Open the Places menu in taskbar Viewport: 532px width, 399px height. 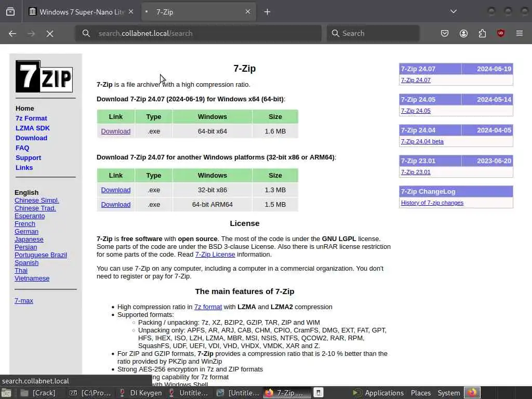(x=421, y=393)
